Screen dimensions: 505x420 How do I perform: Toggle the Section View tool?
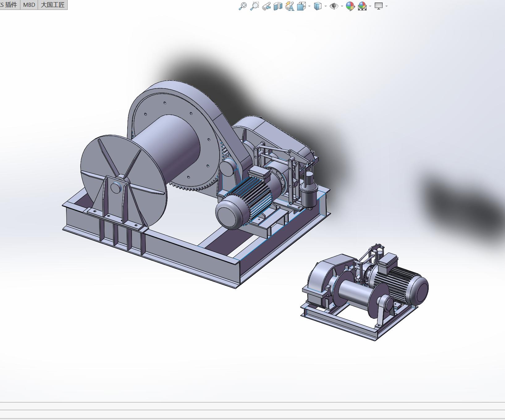(x=278, y=6)
